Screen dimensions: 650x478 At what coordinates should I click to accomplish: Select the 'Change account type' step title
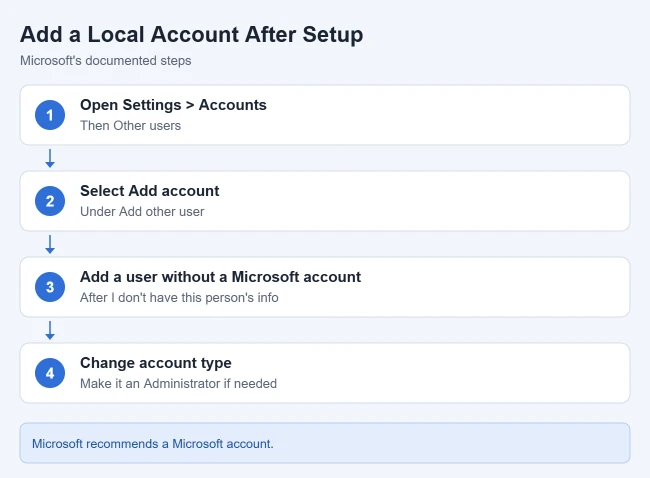click(x=156, y=363)
